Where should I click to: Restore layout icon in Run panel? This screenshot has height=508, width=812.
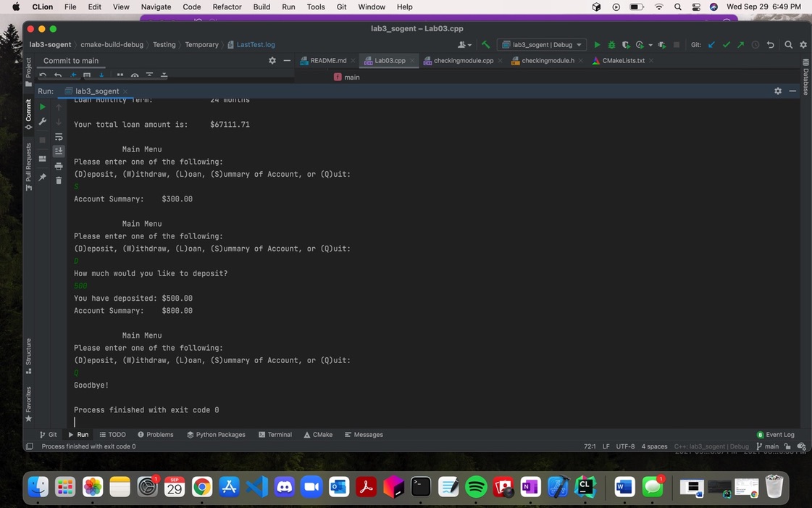click(43, 159)
